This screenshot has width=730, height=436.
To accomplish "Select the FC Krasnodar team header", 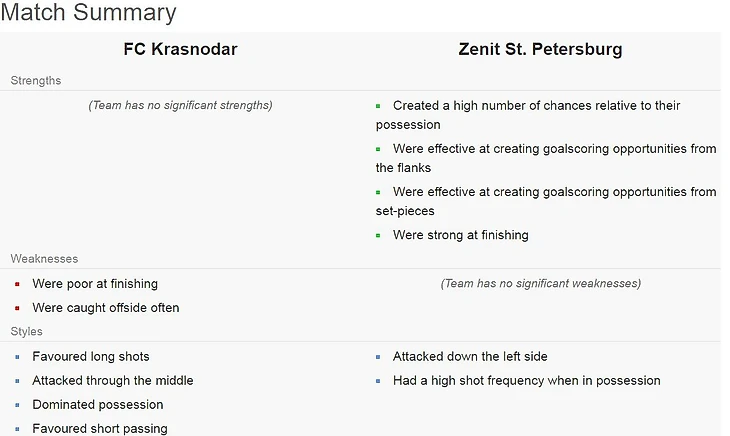I will coord(181,49).
